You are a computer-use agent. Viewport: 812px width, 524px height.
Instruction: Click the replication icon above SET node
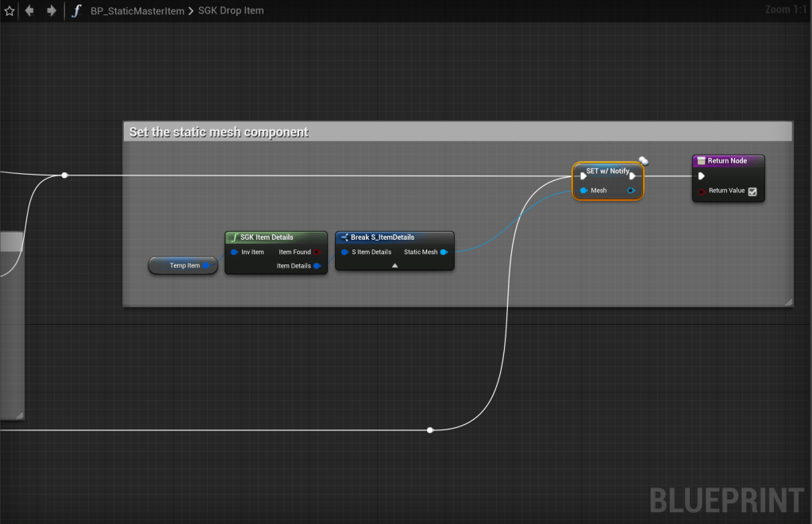point(643,161)
